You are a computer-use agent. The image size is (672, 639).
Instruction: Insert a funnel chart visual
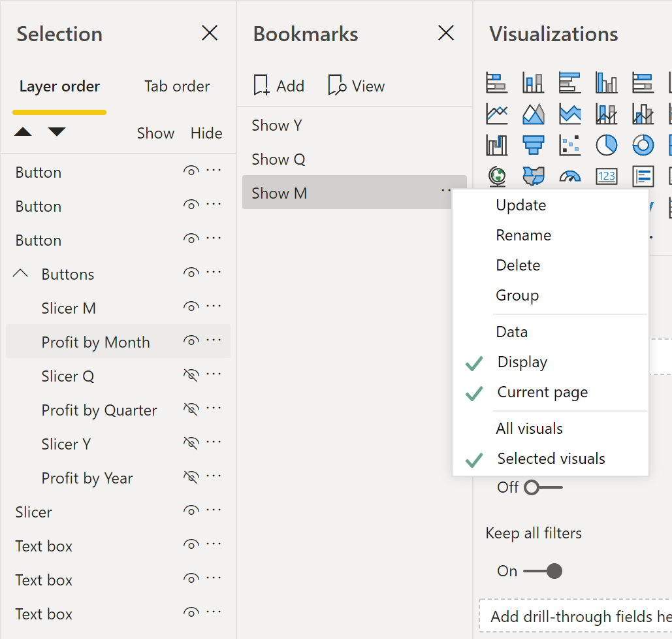point(533,145)
